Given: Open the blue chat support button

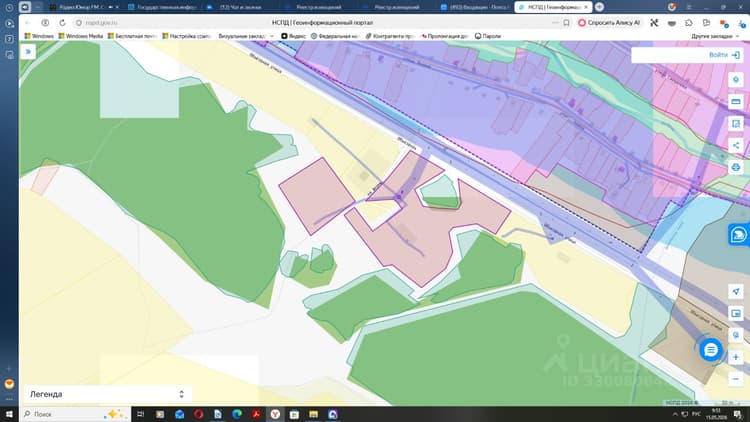Looking at the screenshot, I should tap(711, 350).
